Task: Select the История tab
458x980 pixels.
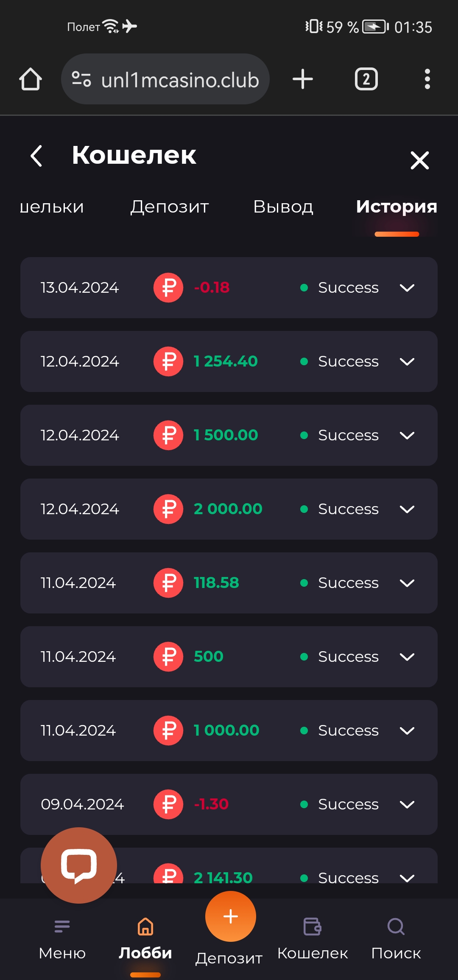Action: [x=397, y=207]
